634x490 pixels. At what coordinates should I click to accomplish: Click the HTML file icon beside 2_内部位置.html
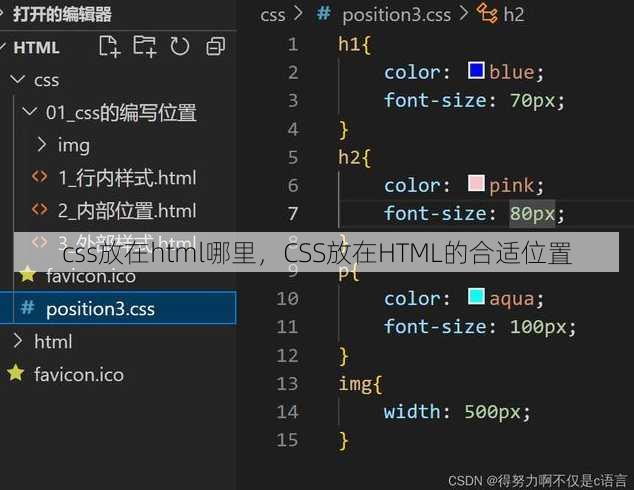click(x=40, y=209)
